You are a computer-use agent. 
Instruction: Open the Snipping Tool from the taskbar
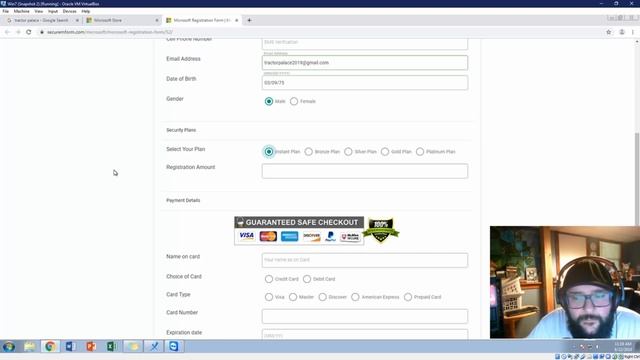tap(153, 347)
